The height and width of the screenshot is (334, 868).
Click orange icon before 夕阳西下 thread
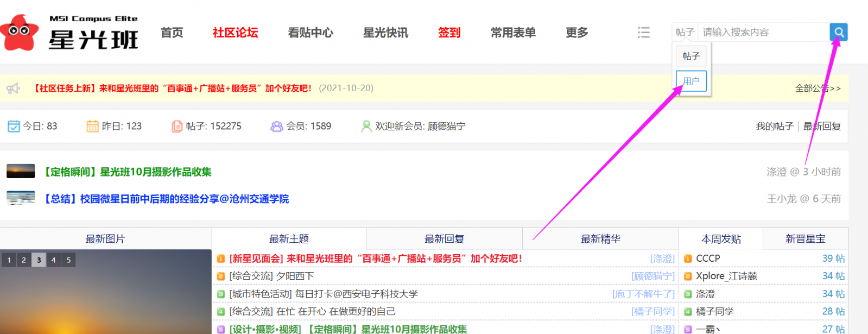pyautogui.click(x=221, y=276)
